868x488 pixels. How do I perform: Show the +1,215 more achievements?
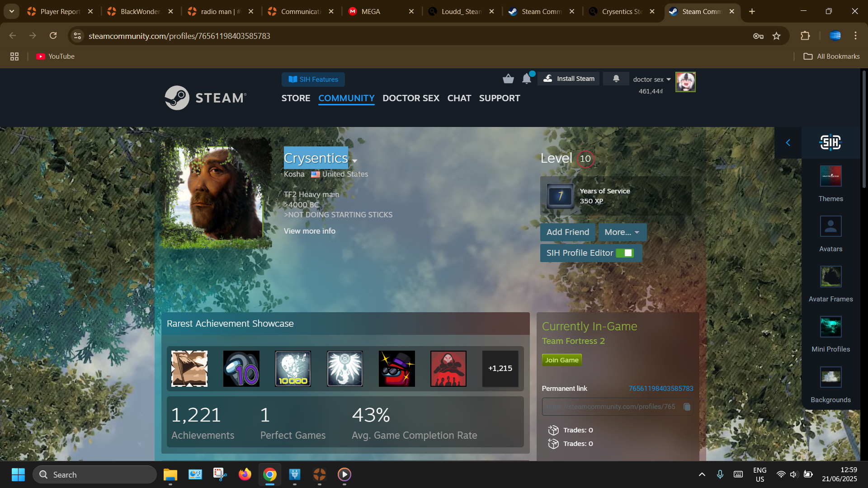pyautogui.click(x=500, y=369)
